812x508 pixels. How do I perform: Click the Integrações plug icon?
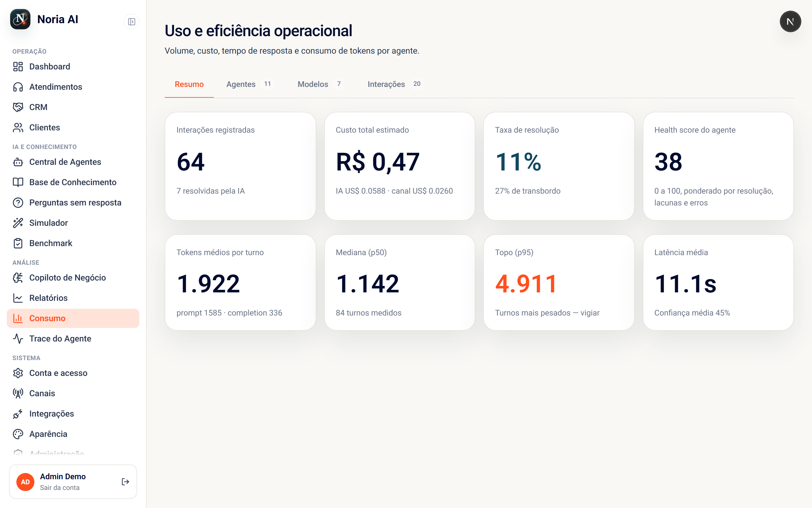18,413
